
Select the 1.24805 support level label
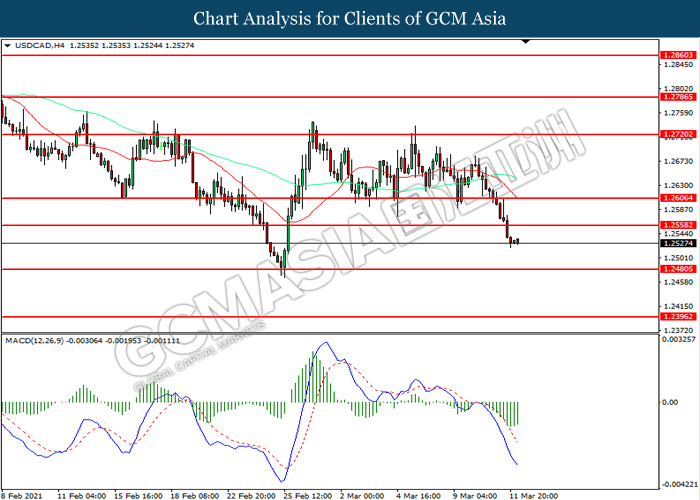pos(678,269)
